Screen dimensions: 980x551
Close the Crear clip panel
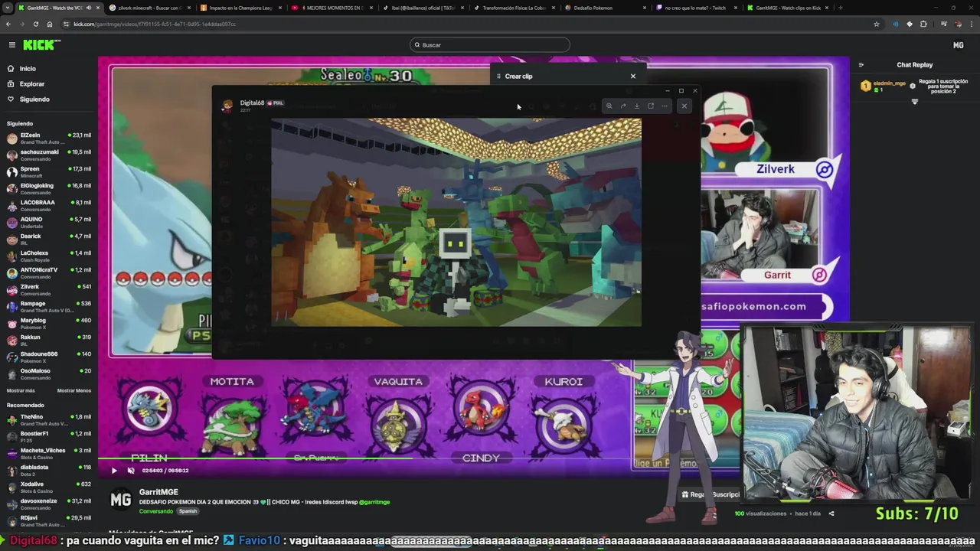[x=633, y=76]
